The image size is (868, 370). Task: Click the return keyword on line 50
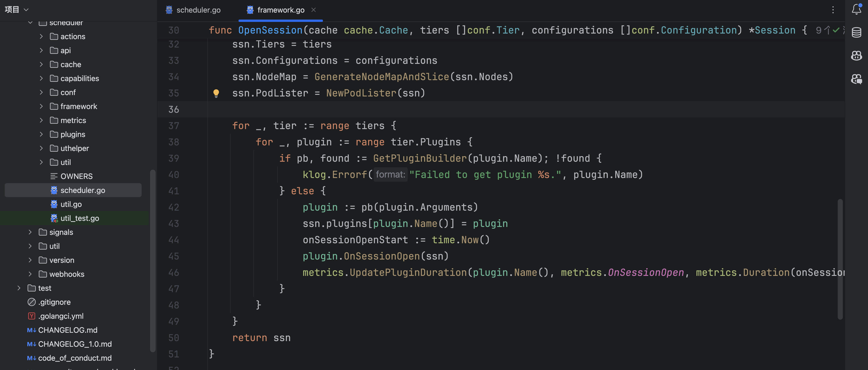(x=250, y=338)
